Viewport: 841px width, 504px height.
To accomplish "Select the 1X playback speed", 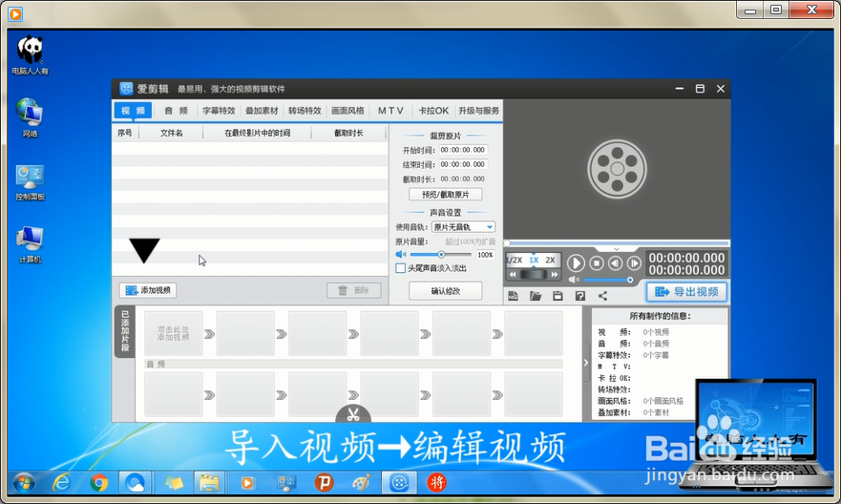I will coord(534,260).
